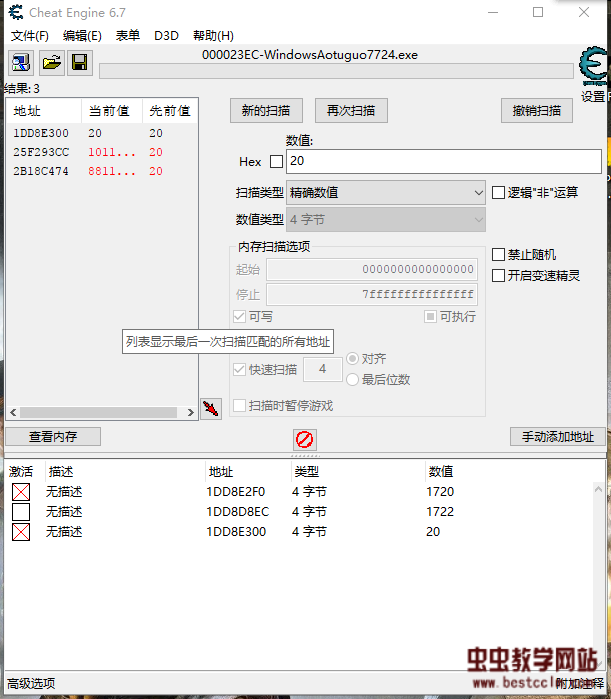Open 扫描类型 dropdown showing 精确数值
This screenshot has width=611, height=699.
click(x=385, y=193)
